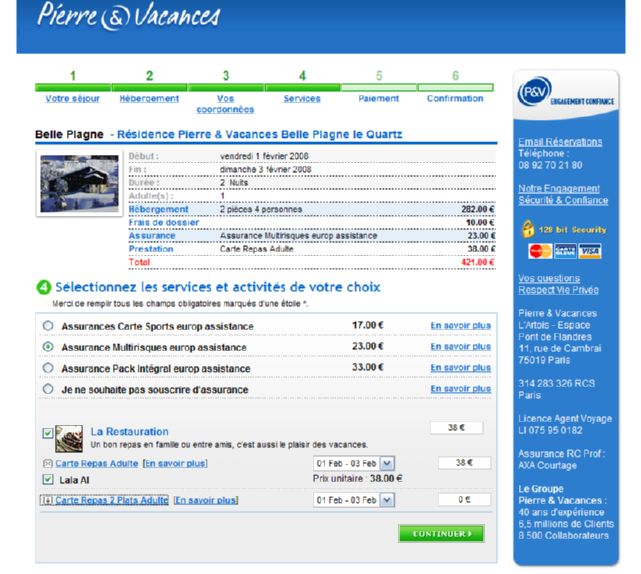Screen dimensions: 641x574
Task: Click the La Restauration food picture
Action: tap(69, 439)
